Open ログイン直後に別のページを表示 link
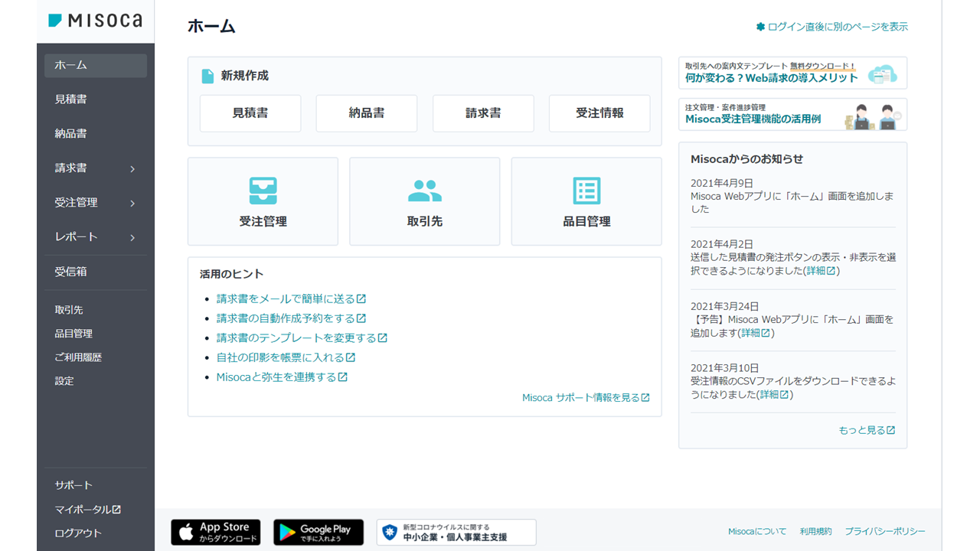This screenshot has height=551, width=980. click(x=838, y=27)
